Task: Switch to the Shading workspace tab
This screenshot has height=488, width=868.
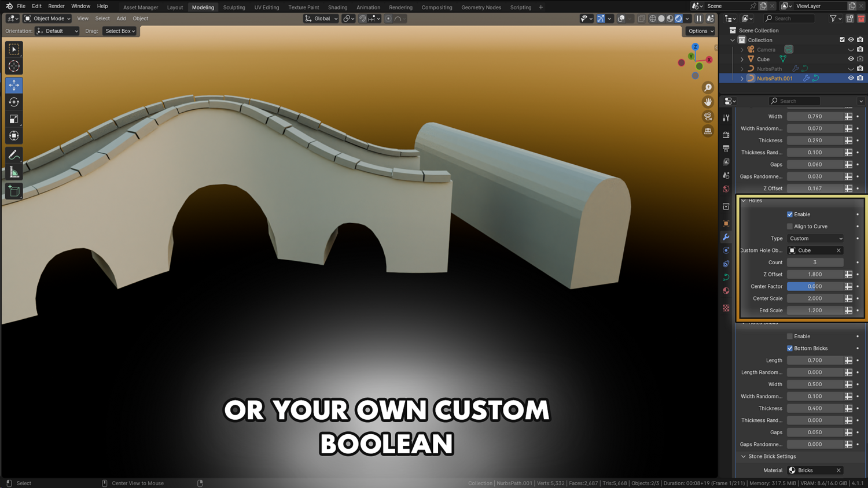Action: tap(337, 8)
